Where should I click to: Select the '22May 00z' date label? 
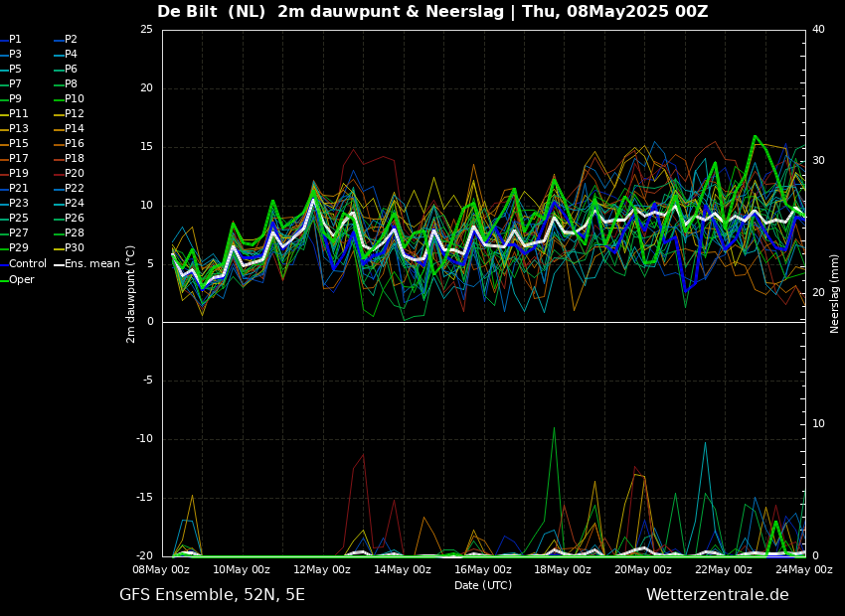coord(725,569)
